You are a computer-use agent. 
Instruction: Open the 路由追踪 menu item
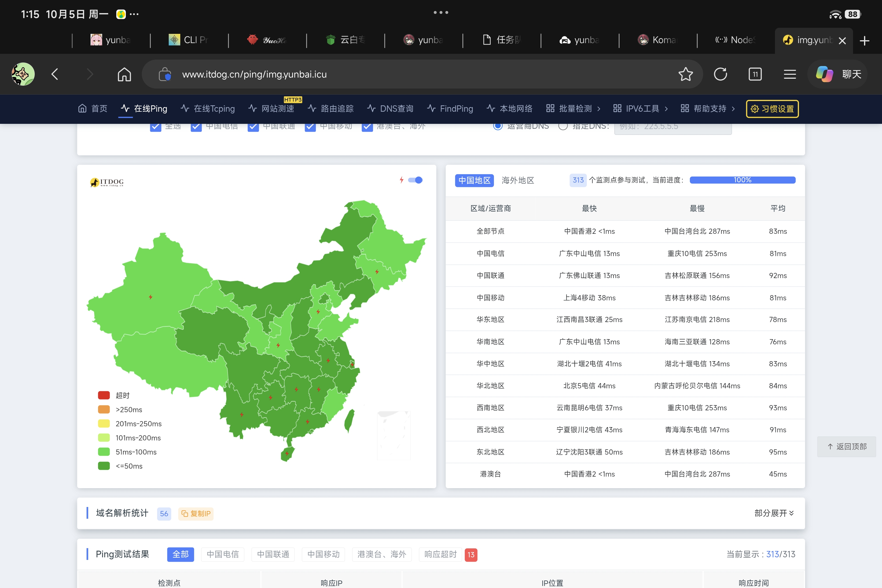(x=331, y=109)
